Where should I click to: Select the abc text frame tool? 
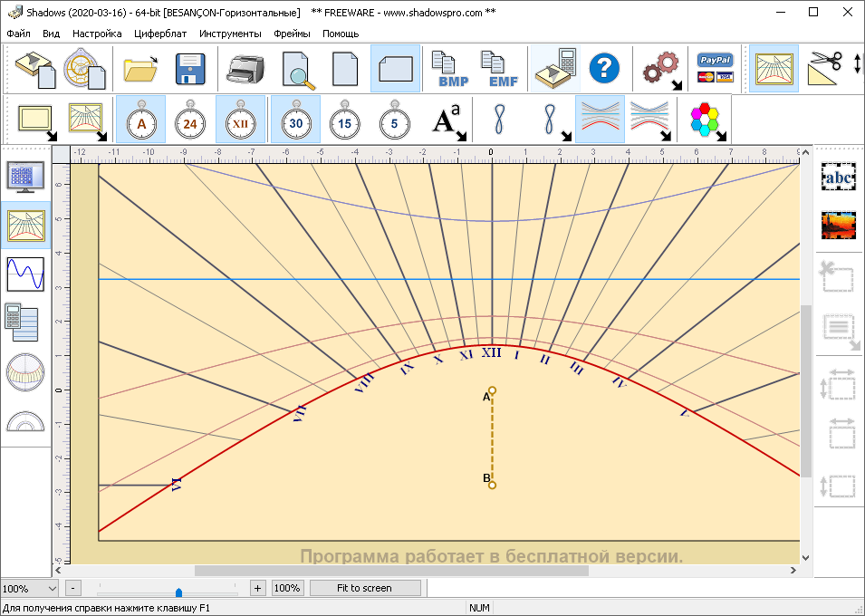click(839, 178)
